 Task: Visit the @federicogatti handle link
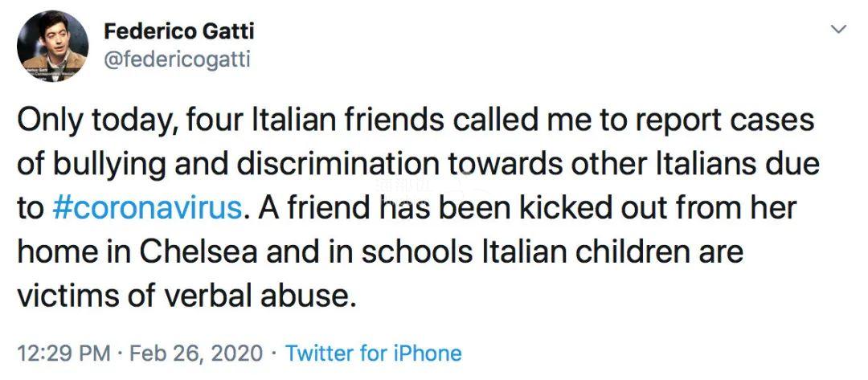(177, 59)
